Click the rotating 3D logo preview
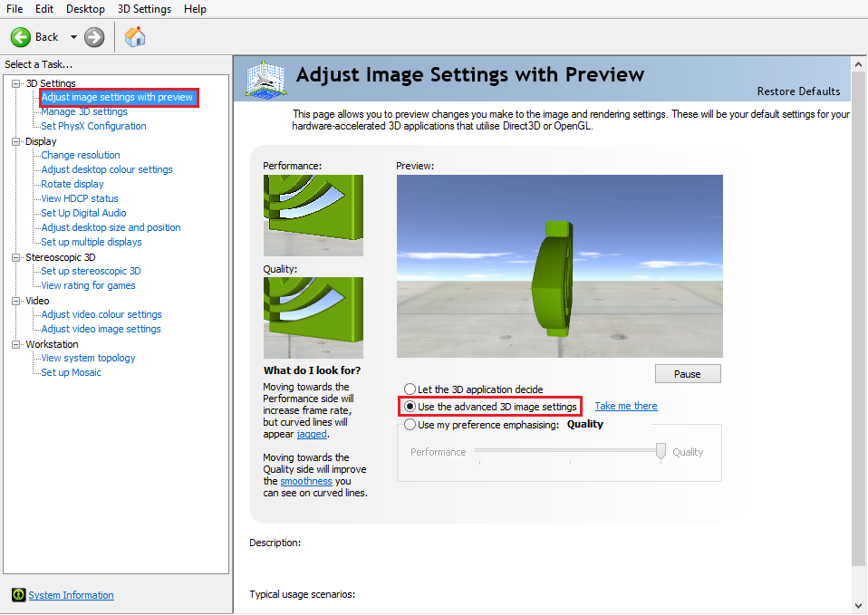The width and height of the screenshot is (868, 615). (x=560, y=266)
